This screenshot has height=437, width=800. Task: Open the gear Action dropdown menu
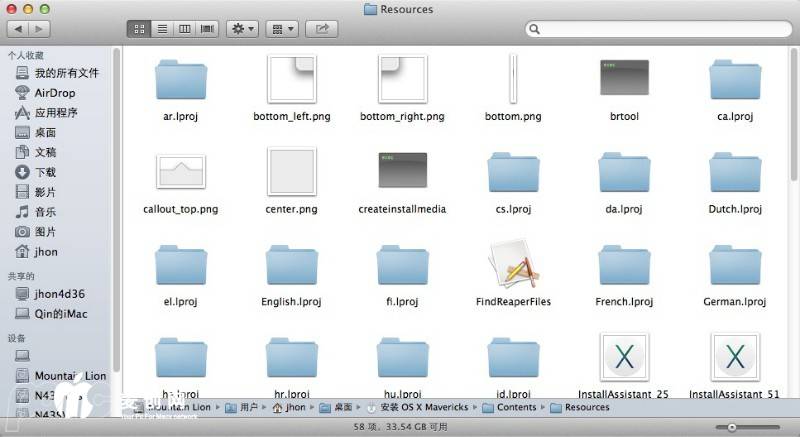coord(242,29)
